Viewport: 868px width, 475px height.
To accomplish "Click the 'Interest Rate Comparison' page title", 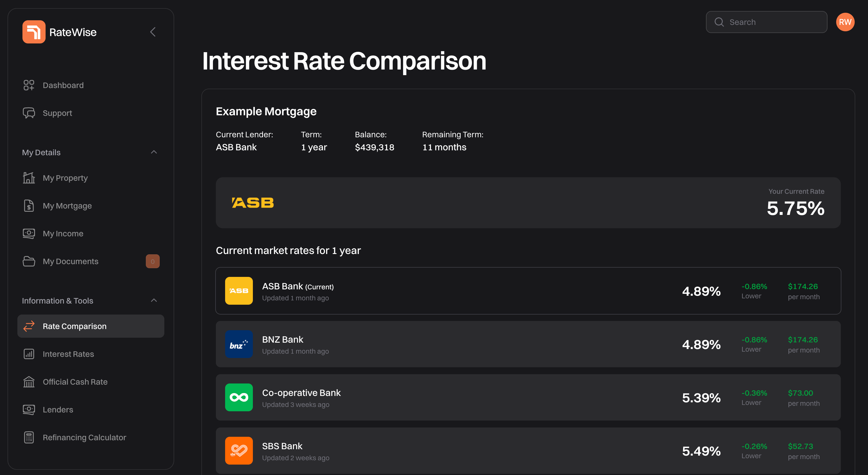I will 344,61.
